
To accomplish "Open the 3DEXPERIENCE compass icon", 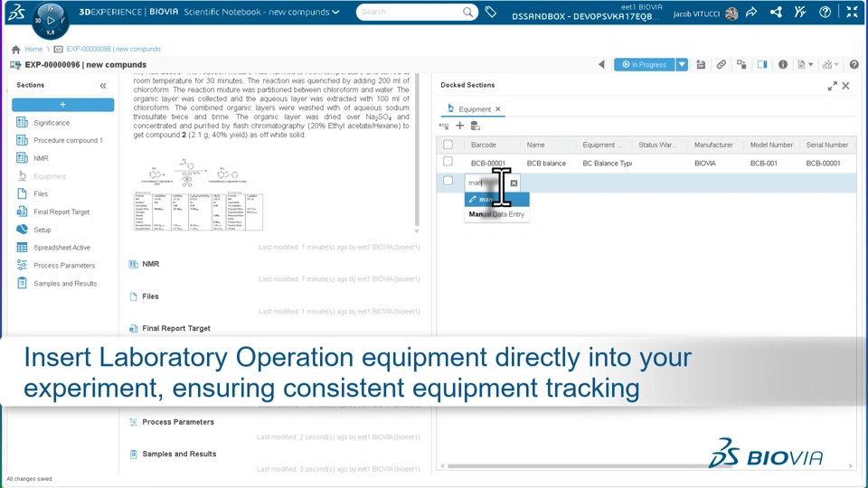I will coord(51,20).
